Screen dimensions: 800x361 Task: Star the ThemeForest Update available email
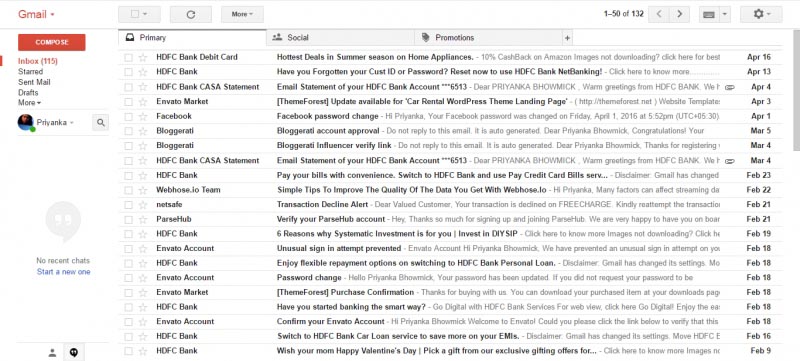pos(143,101)
